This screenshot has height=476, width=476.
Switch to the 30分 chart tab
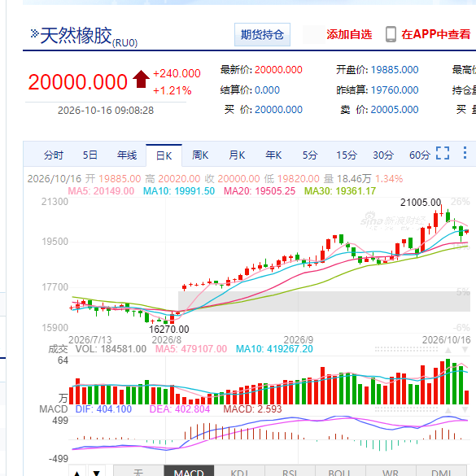383,155
